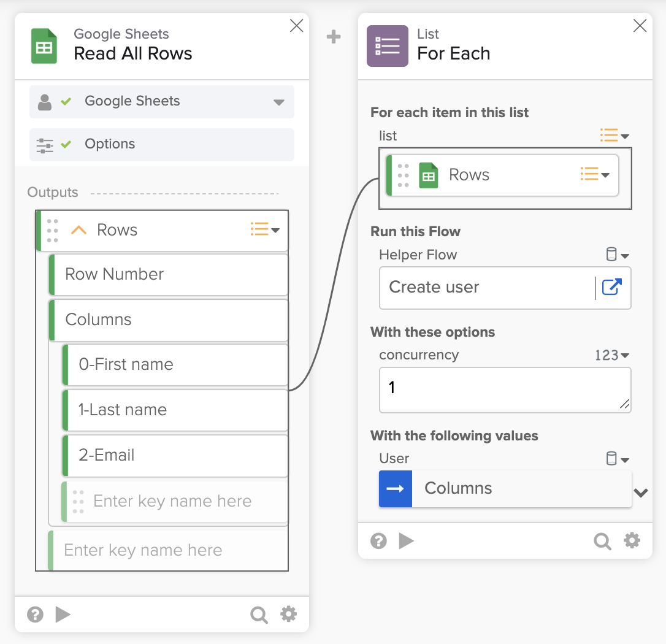Click the help icon on For Each card
This screenshot has height=644, width=666.
(x=379, y=541)
